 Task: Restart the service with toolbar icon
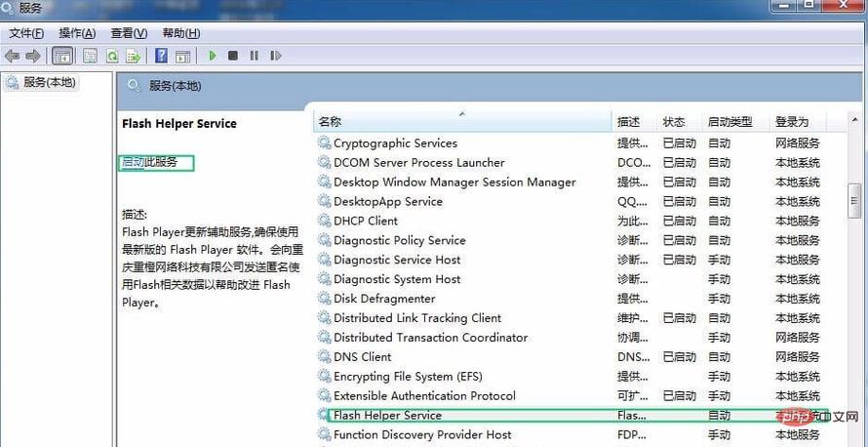point(275,56)
